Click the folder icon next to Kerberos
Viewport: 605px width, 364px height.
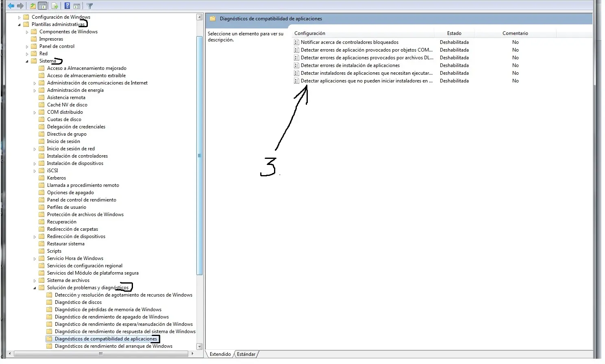pyautogui.click(x=41, y=178)
